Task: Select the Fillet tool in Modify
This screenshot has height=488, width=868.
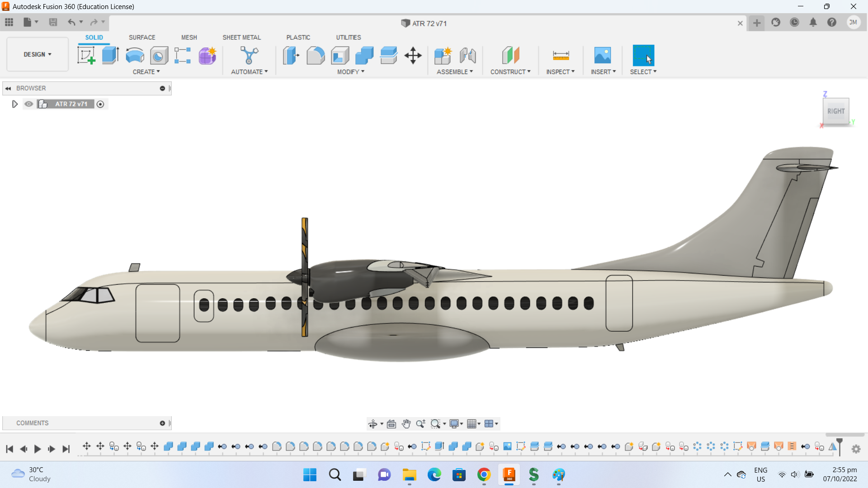Action: (x=316, y=56)
